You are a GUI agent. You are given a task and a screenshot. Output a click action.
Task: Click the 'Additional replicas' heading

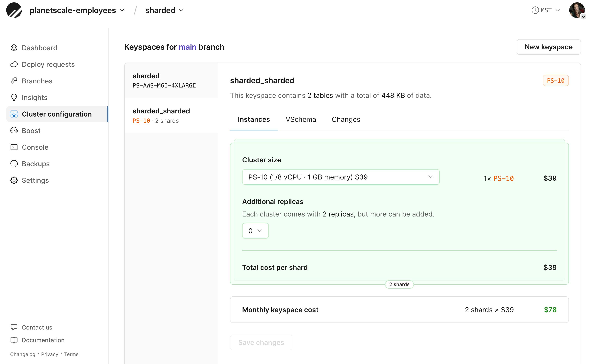(273, 201)
